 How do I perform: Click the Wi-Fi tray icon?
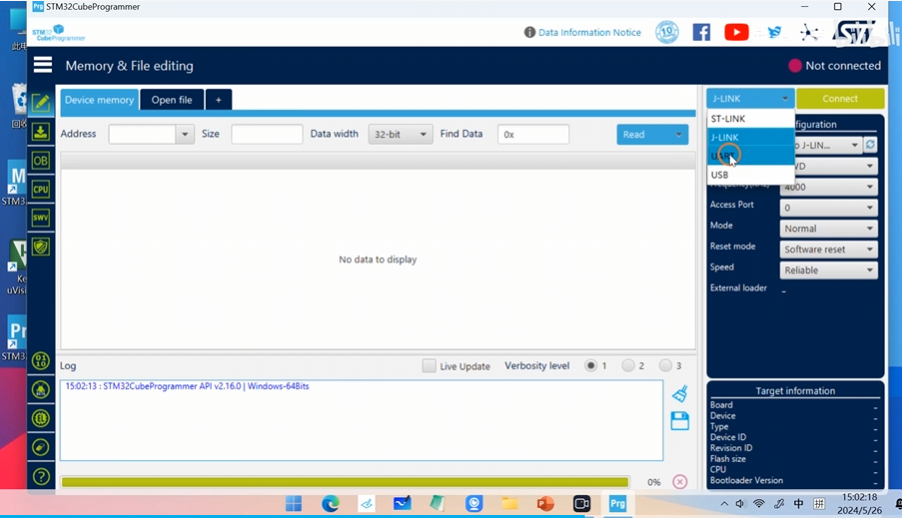tap(759, 504)
